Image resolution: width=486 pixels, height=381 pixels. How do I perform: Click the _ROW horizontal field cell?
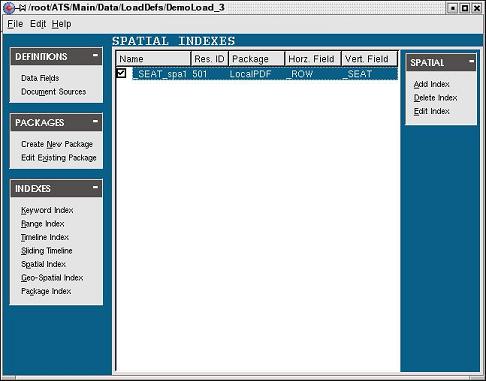[300, 74]
